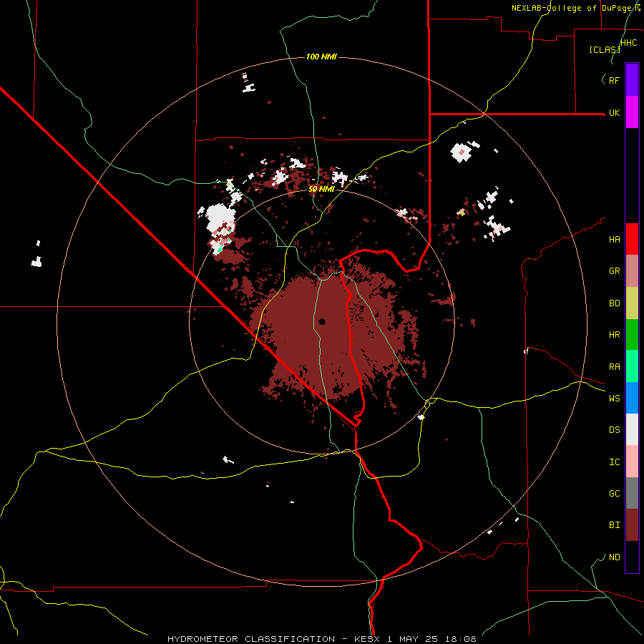
Task: Click the HR green legend swatch
Action: [632, 334]
